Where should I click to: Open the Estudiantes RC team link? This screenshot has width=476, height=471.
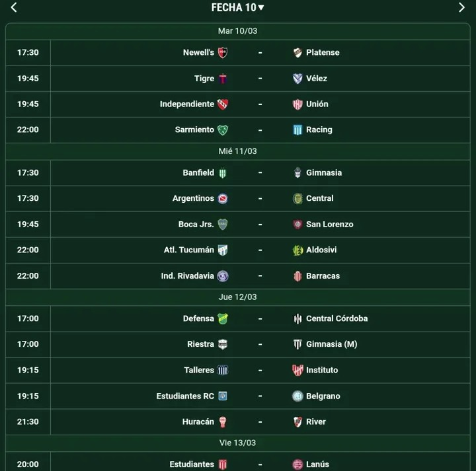point(185,396)
